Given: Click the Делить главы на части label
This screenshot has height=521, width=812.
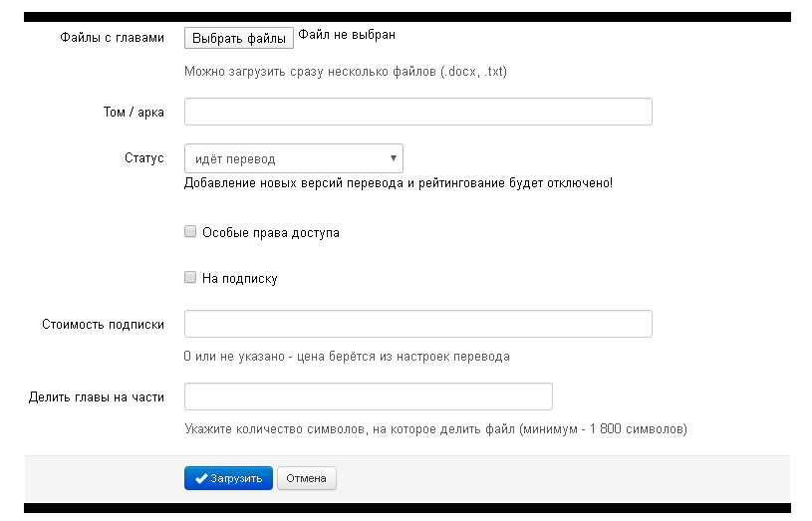Looking at the screenshot, I should coord(97,396).
